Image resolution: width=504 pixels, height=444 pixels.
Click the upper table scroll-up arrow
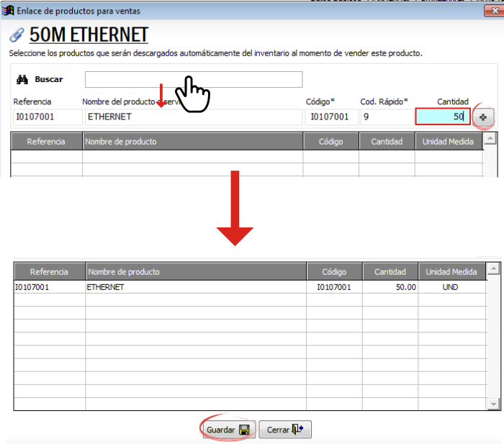tap(490, 138)
